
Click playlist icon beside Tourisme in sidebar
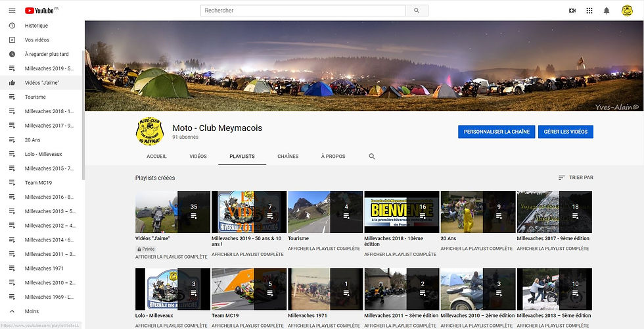pyautogui.click(x=12, y=97)
